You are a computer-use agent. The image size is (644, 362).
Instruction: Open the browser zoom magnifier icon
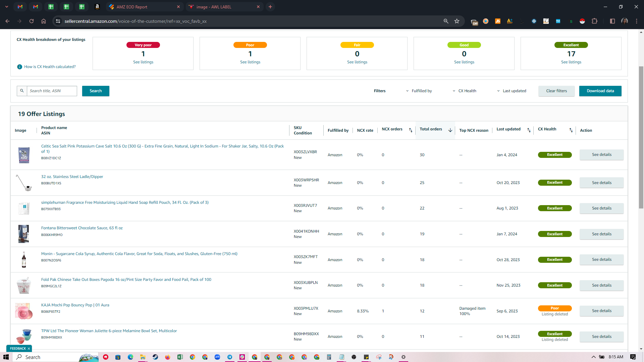point(446,21)
